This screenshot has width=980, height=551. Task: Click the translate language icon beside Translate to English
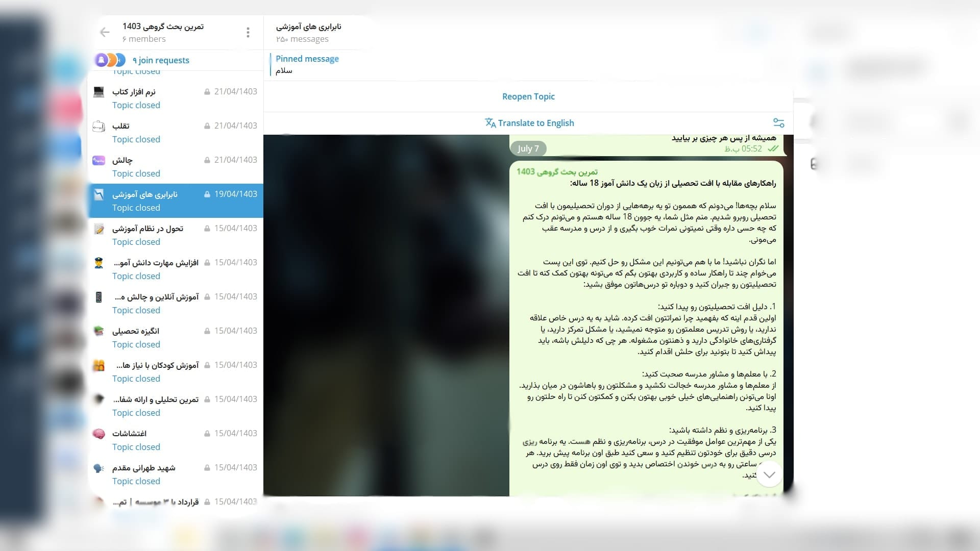(489, 123)
